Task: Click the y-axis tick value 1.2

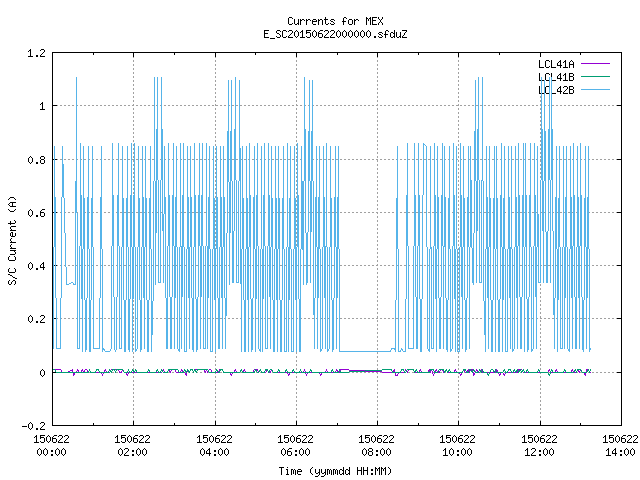Action: [x=36, y=53]
